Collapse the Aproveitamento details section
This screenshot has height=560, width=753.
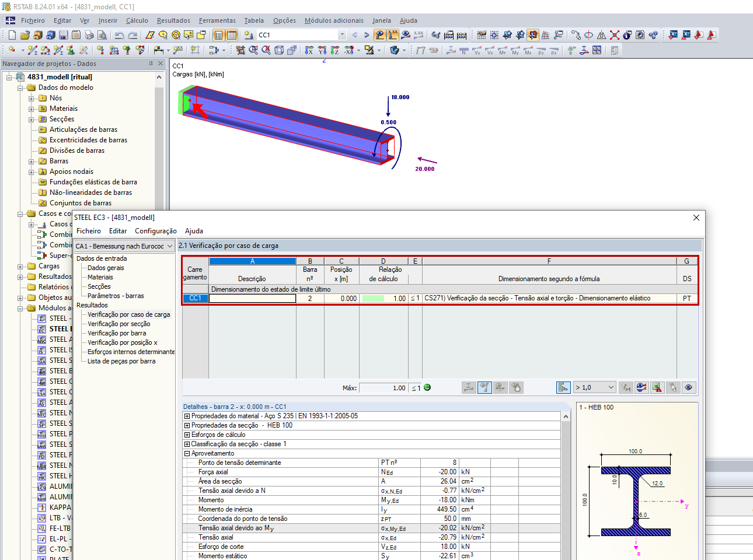(x=187, y=453)
